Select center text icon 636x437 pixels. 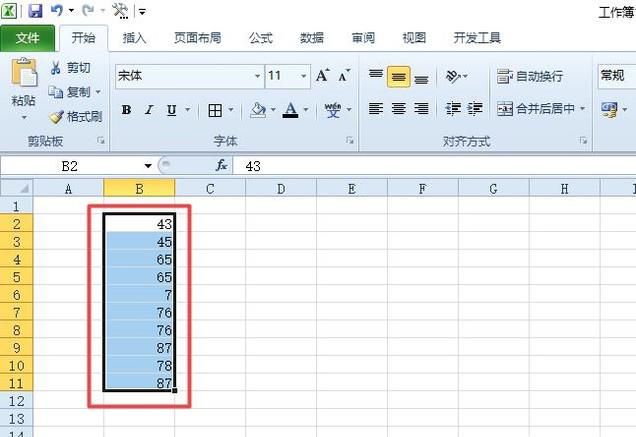click(x=399, y=109)
